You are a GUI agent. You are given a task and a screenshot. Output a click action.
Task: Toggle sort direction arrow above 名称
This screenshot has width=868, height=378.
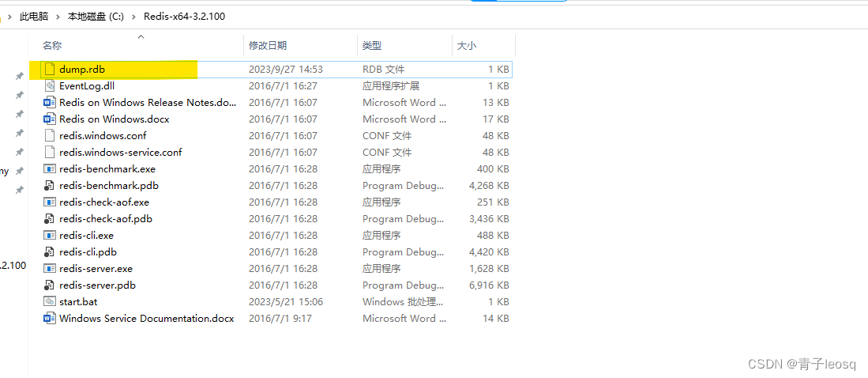(141, 37)
